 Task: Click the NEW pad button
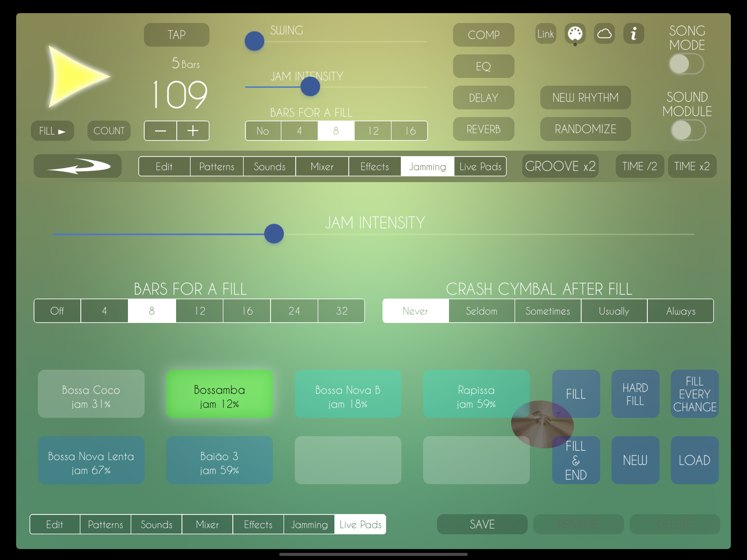[635, 460]
